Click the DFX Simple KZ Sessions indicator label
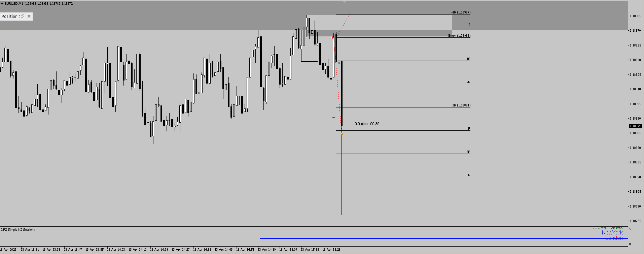Screen dimensions: 644x254 tap(18, 230)
